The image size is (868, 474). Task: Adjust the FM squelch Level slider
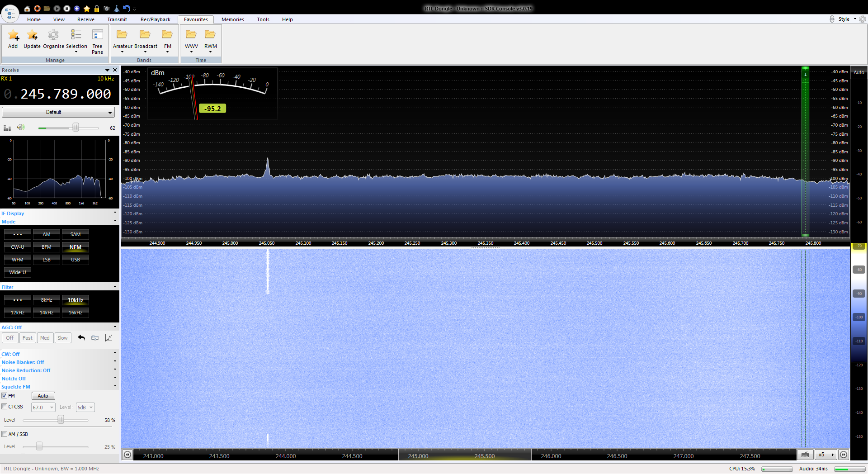[61, 420]
